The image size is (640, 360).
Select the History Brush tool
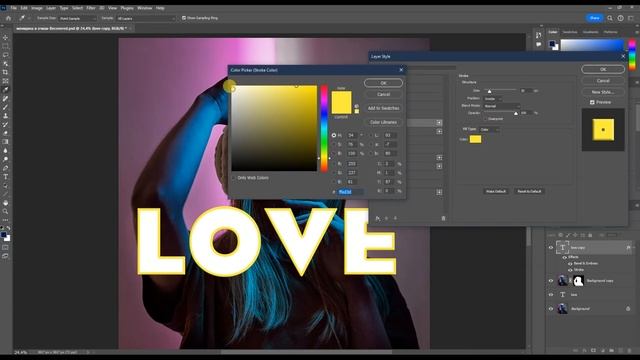pyautogui.click(x=5, y=124)
